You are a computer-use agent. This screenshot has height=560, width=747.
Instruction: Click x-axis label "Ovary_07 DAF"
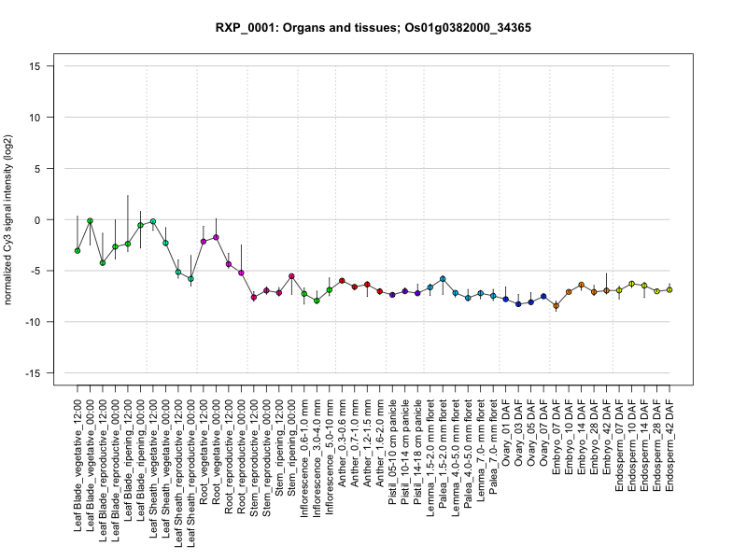544,433
